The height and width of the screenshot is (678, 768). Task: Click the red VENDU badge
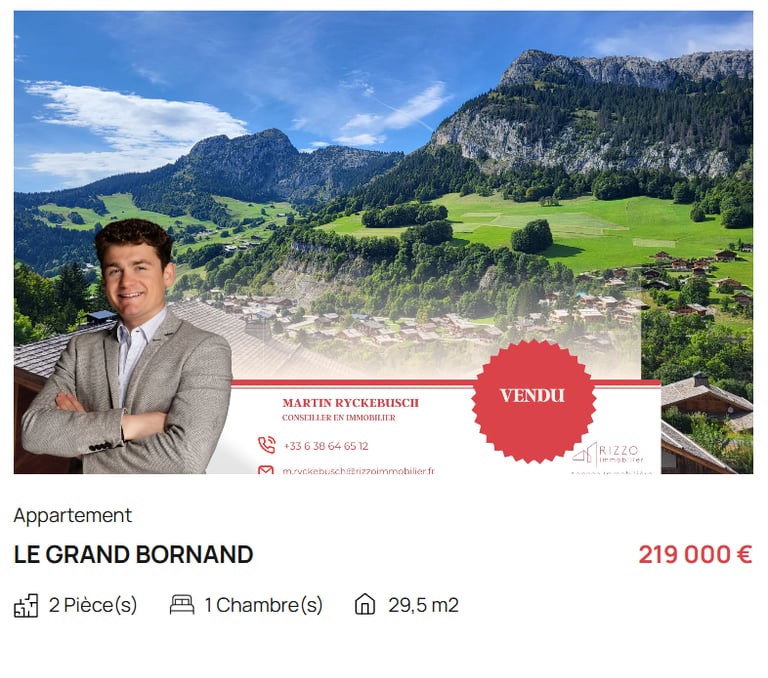533,401
